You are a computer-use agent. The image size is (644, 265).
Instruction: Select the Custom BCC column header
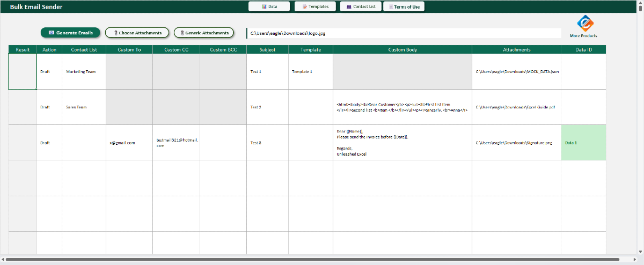pyautogui.click(x=223, y=49)
